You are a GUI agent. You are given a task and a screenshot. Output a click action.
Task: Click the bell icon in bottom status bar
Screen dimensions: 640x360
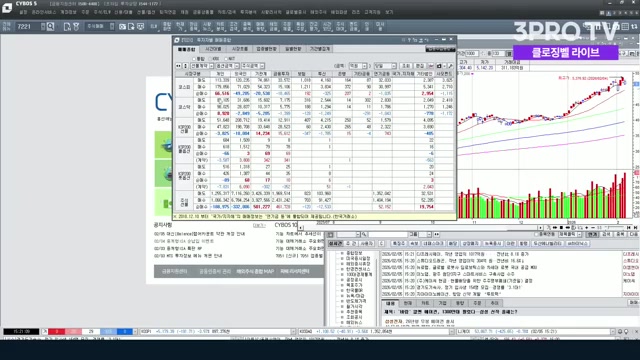(x=620, y=332)
